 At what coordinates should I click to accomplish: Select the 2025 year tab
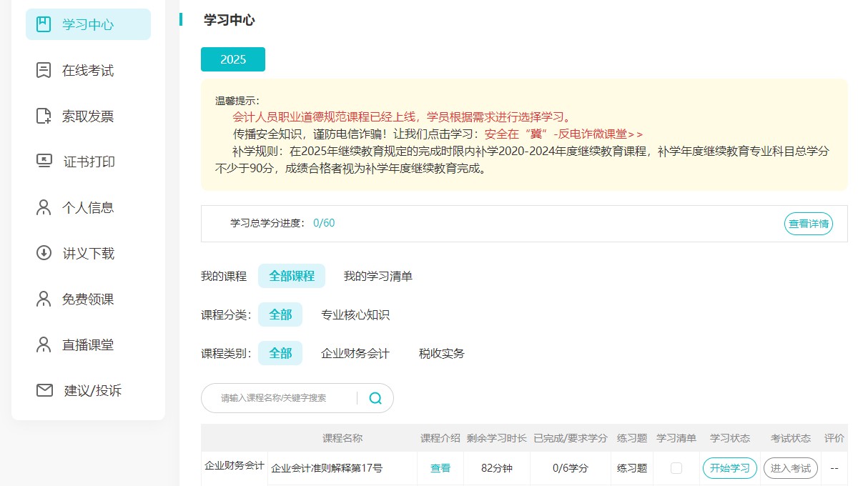point(232,59)
